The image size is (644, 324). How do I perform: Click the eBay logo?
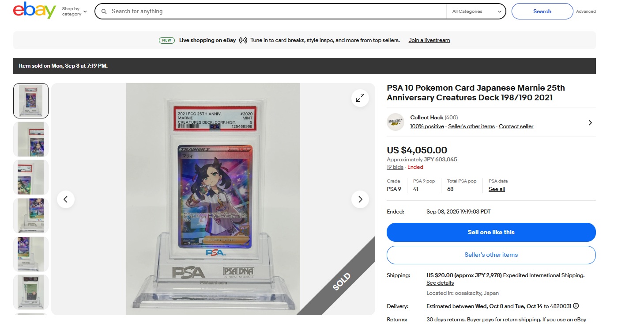tap(34, 11)
